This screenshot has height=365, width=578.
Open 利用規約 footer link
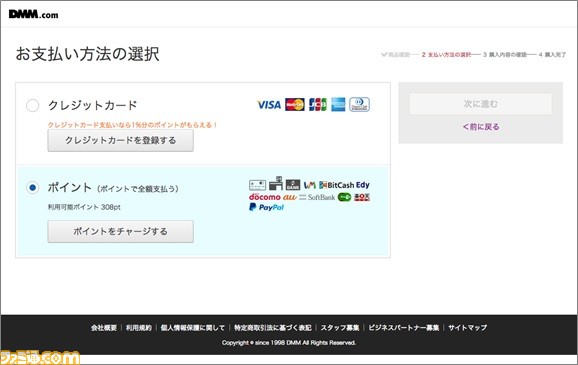coord(139,327)
